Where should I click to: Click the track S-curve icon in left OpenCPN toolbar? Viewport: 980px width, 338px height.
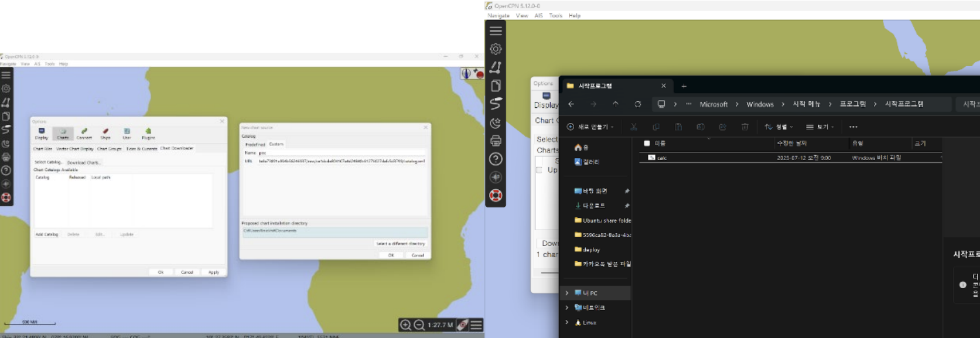[6, 129]
